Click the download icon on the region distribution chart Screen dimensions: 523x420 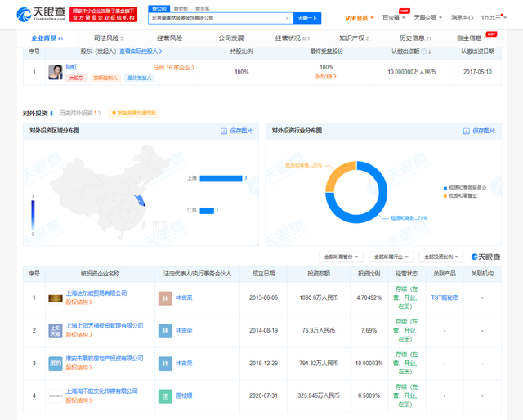[224, 131]
